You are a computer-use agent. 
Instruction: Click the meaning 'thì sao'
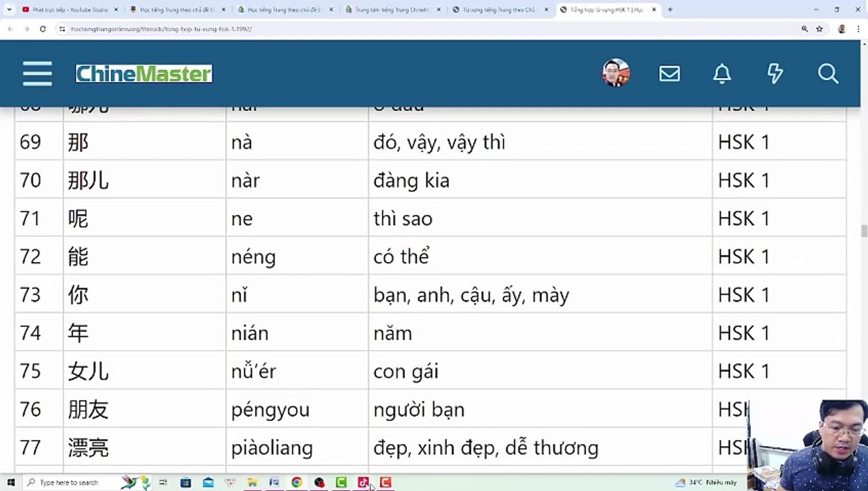click(403, 218)
